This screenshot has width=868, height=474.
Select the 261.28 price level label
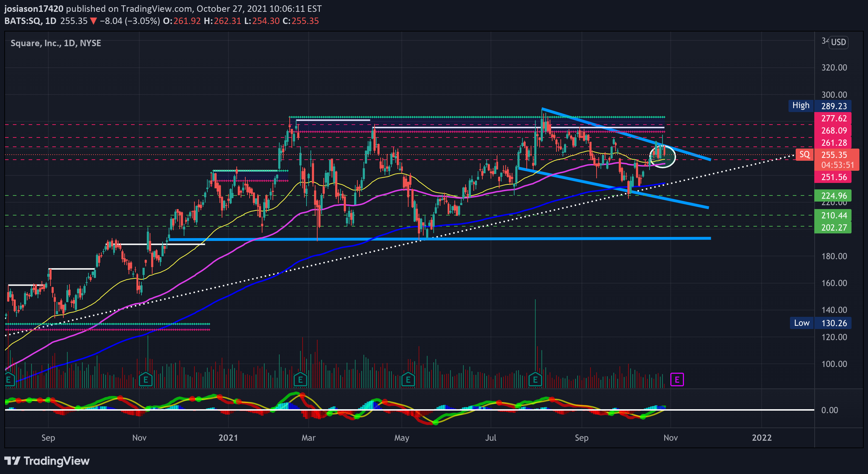pyautogui.click(x=833, y=143)
